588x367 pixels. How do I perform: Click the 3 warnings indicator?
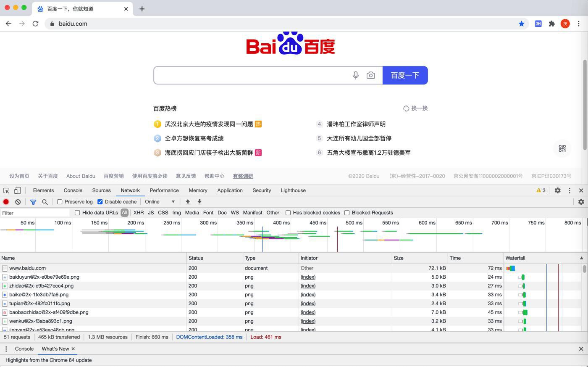click(541, 190)
